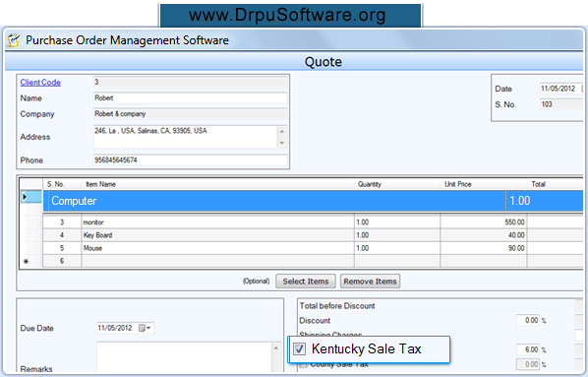The height and width of the screenshot is (377, 588).
Task: Click the Remarks text area
Action: click(184, 356)
